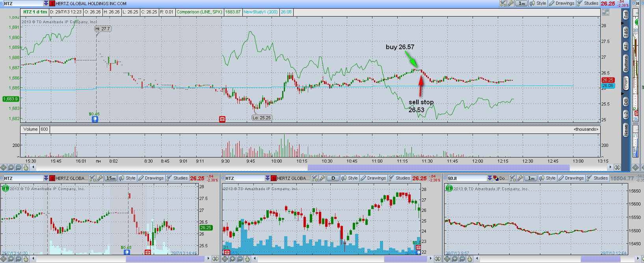Viewport: 644px width, 263px height.
Task: Change the D timeframe button
Action: [x=333, y=178]
